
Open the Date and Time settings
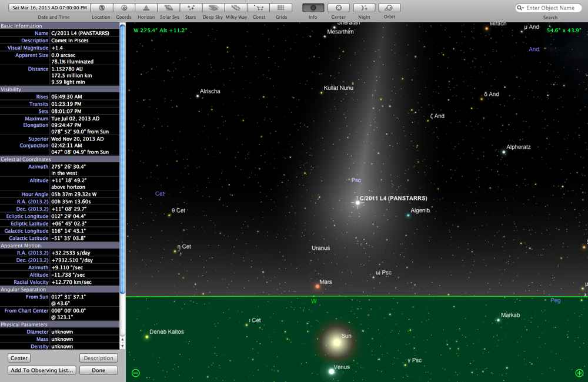point(48,8)
